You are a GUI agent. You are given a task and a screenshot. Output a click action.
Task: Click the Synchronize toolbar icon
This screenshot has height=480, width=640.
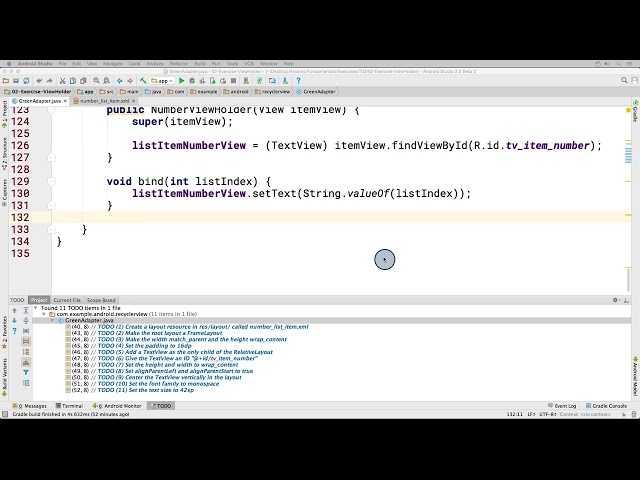(26, 81)
